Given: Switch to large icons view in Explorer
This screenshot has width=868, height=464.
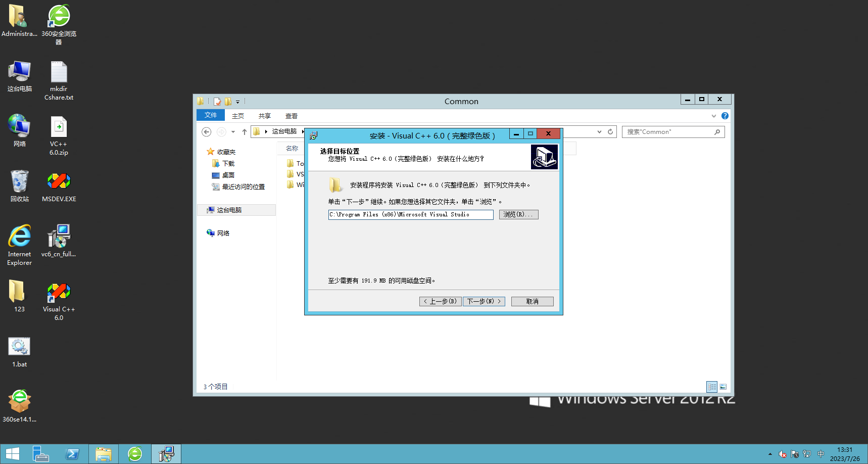Looking at the screenshot, I should click(x=723, y=387).
